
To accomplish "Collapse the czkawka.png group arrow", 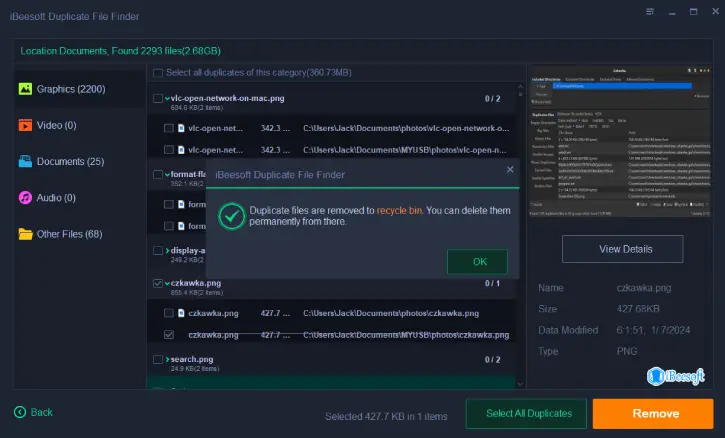I will 167,283.
